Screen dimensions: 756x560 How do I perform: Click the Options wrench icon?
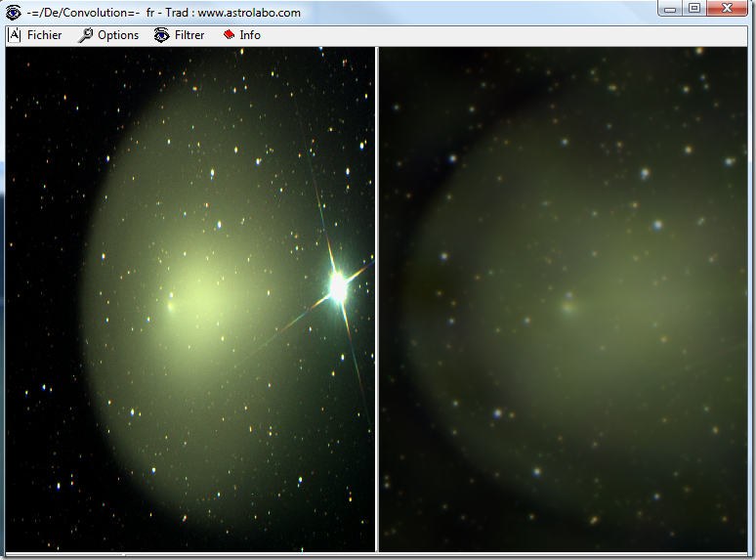86,35
